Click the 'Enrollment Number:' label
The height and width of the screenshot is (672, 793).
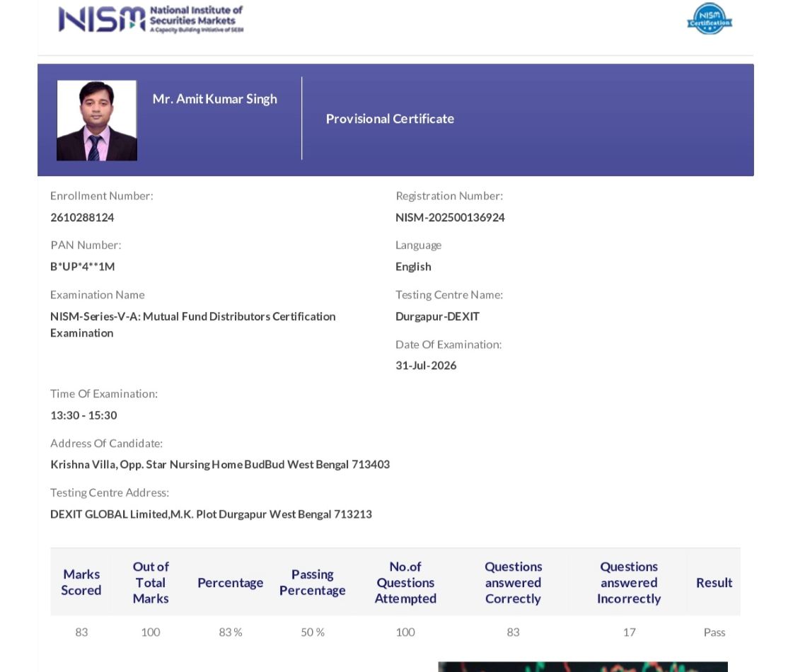pos(102,196)
